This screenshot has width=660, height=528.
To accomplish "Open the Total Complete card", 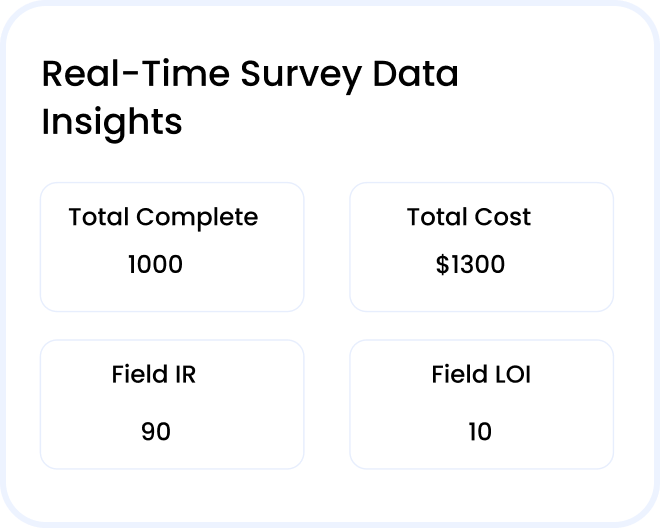I will pos(172,247).
